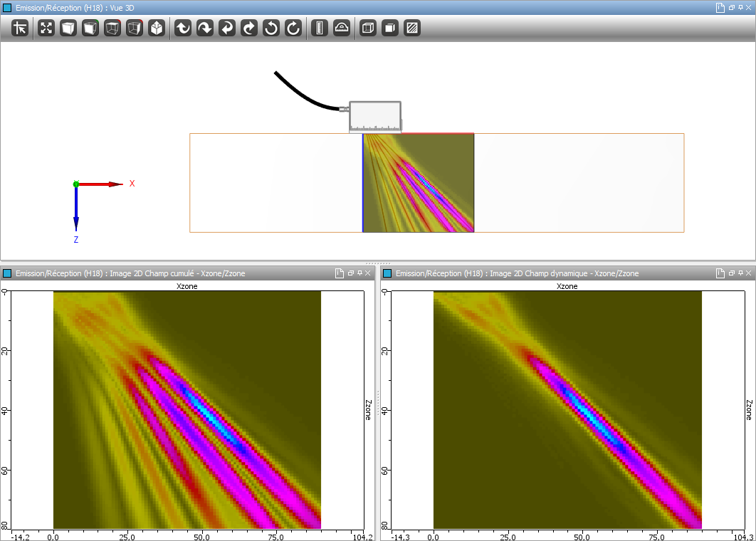Float the Champ cumulé panel window

(x=350, y=273)
